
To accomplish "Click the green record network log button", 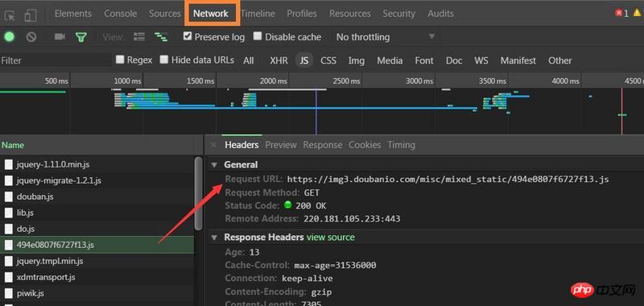I will point(9,37).
